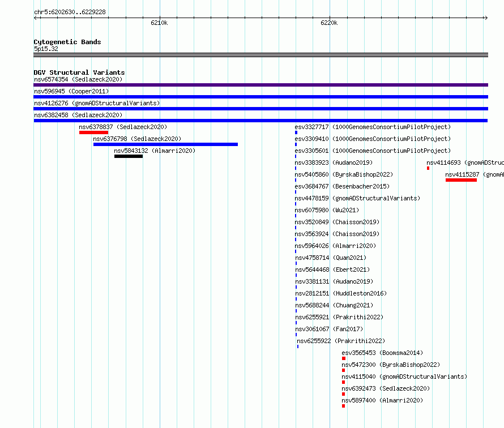504x428 pixels.
Task: Select the dark purple nsv6574354 variant bar
Action: (x=260, y=85)
